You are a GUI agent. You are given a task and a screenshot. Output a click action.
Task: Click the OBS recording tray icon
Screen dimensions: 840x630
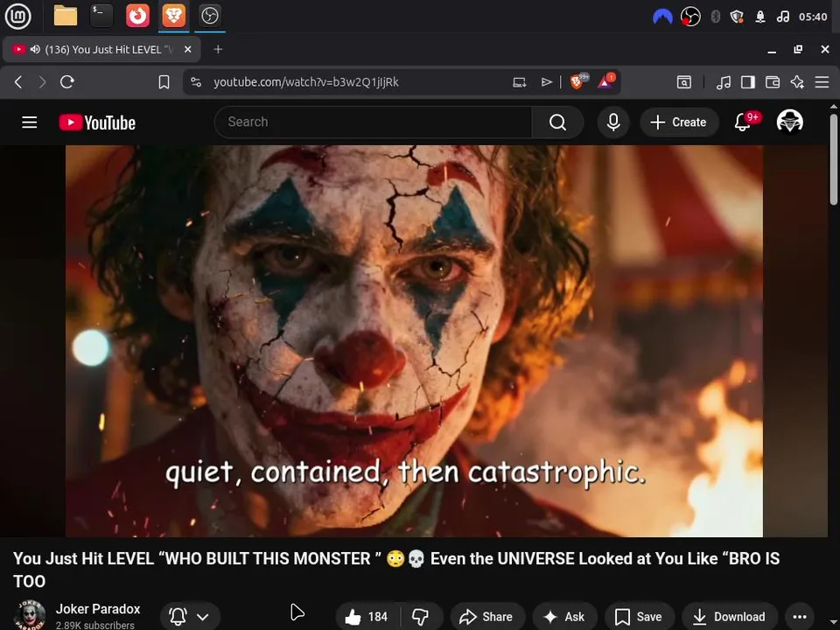coord(690,17)
